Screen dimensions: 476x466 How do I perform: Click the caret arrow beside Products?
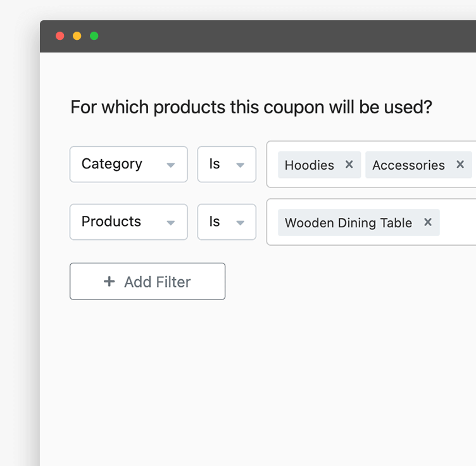tap(170, 223)
